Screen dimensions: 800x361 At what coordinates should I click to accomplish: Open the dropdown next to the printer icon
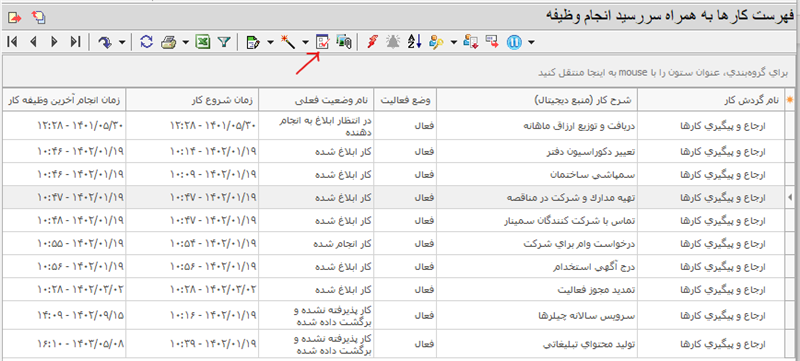point(185,42)
